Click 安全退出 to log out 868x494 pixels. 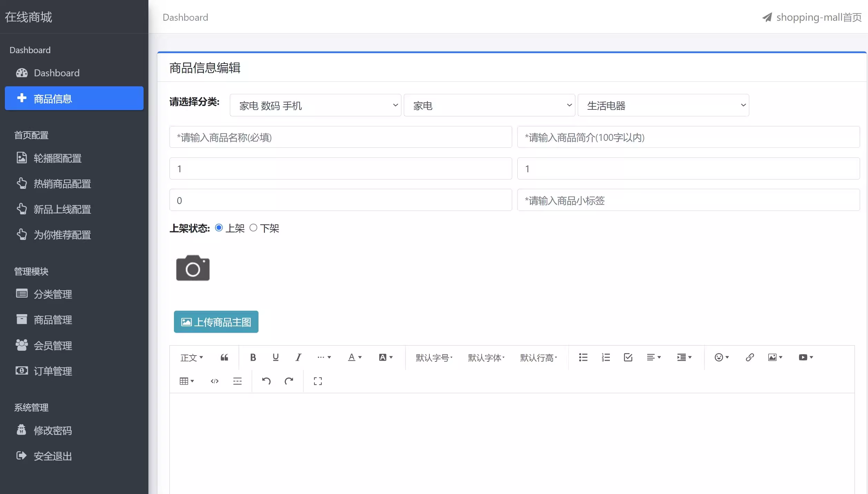point(74,456)
